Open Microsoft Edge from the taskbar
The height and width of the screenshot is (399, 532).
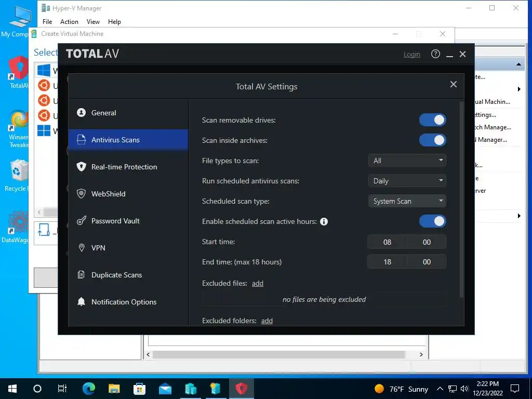click(x=89, y=389)
